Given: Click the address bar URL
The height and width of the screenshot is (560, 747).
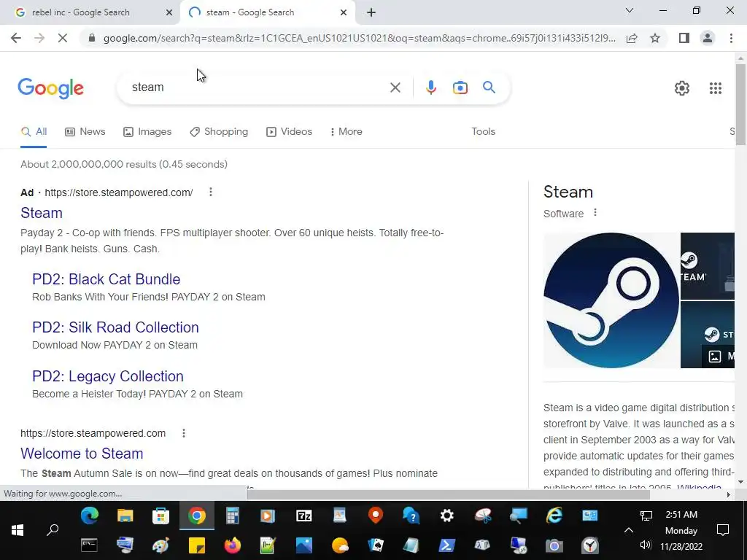Looking at the screenshot, I should [359, 38].
